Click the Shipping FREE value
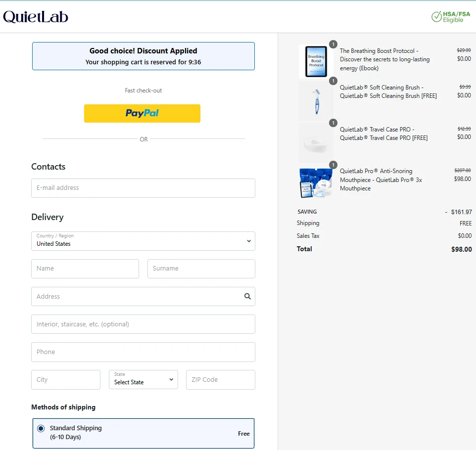Viewport: 476px width, 450px height. [x=466, y=224]
